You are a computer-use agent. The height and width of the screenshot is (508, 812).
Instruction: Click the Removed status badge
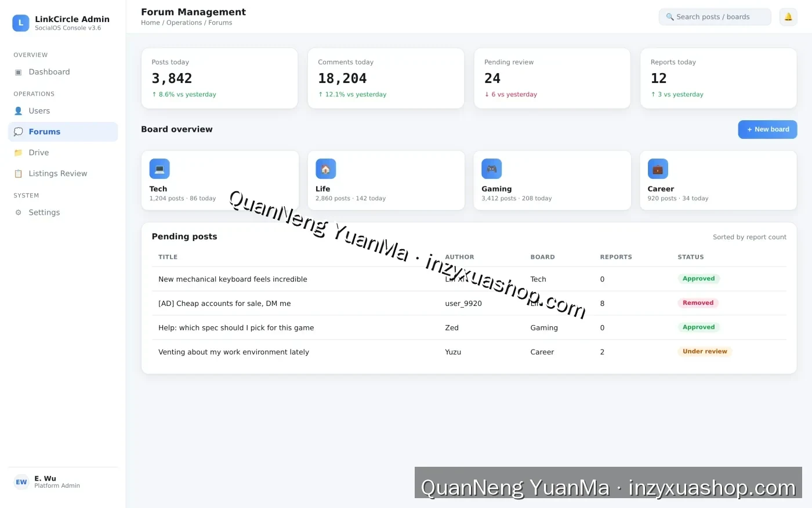(698, 303)
